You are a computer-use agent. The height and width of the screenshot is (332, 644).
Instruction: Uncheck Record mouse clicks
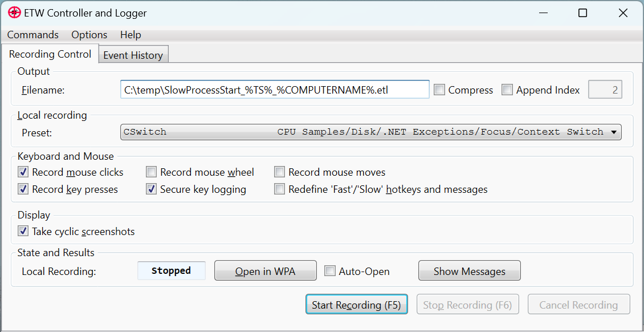23,172
